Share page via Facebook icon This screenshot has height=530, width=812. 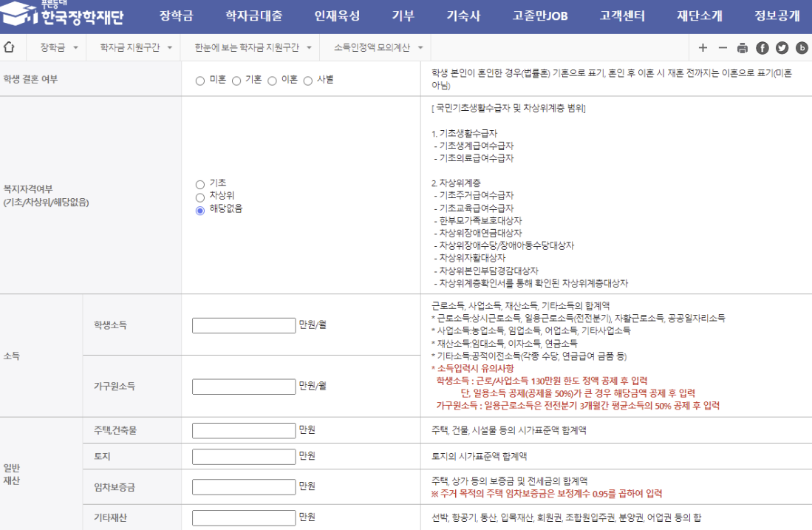762,47
